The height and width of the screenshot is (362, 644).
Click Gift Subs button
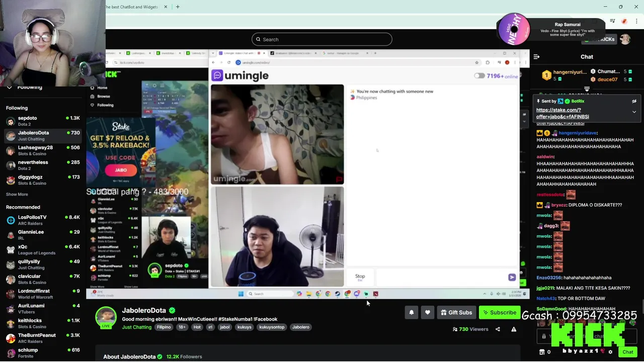pos(456,313)
